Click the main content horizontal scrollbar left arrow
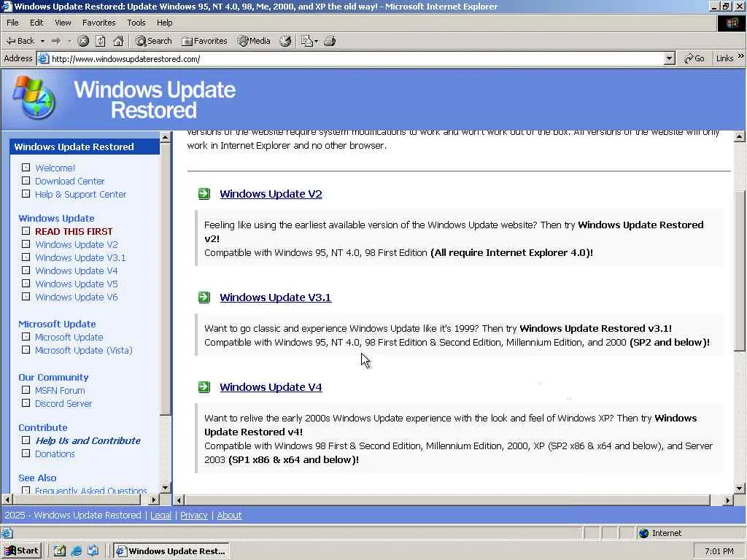The height and width of the screenshot is (560, 747). click(179, 500)
